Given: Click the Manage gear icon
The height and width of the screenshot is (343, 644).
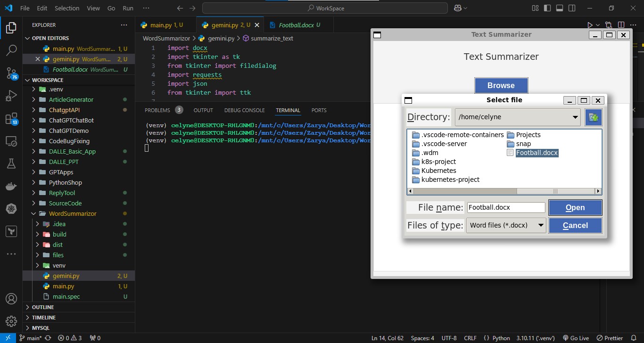Looking at the screenshot, I should tap(11, 321).
